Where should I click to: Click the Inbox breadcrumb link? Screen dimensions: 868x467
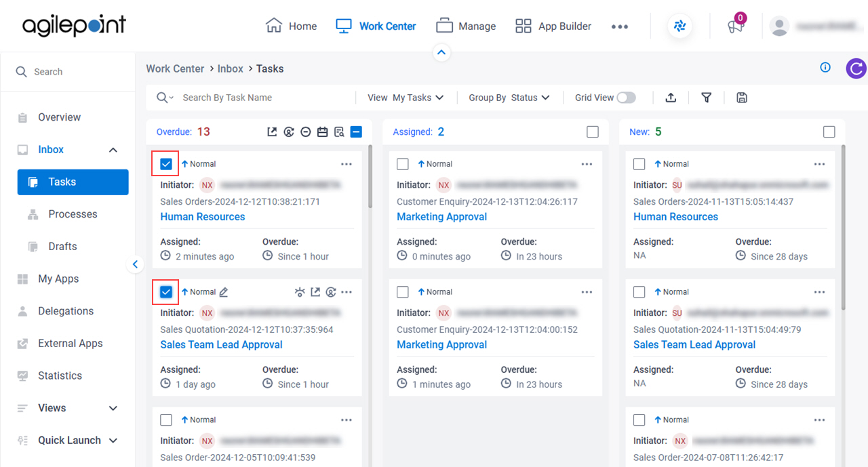pyautogui.click(x=231, y=68)
